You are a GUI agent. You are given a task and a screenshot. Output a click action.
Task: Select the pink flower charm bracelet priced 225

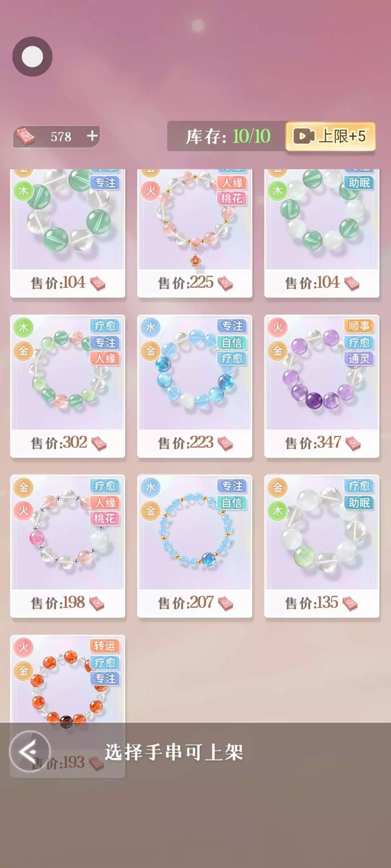195,233
